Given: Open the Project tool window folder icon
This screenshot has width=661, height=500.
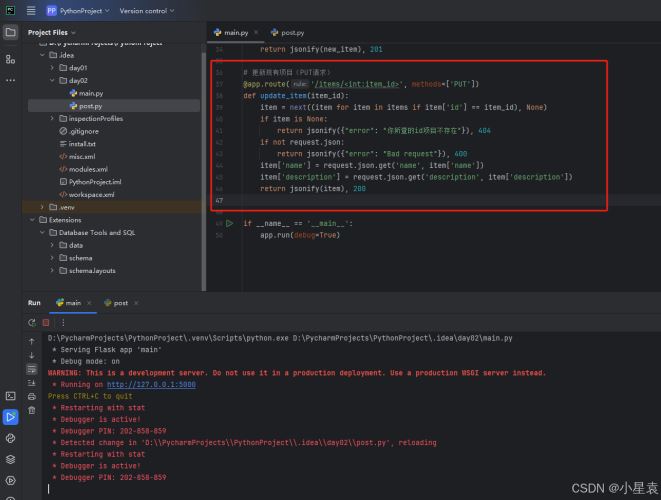Looking at the screenshot, I should click(x=10, y=32).
